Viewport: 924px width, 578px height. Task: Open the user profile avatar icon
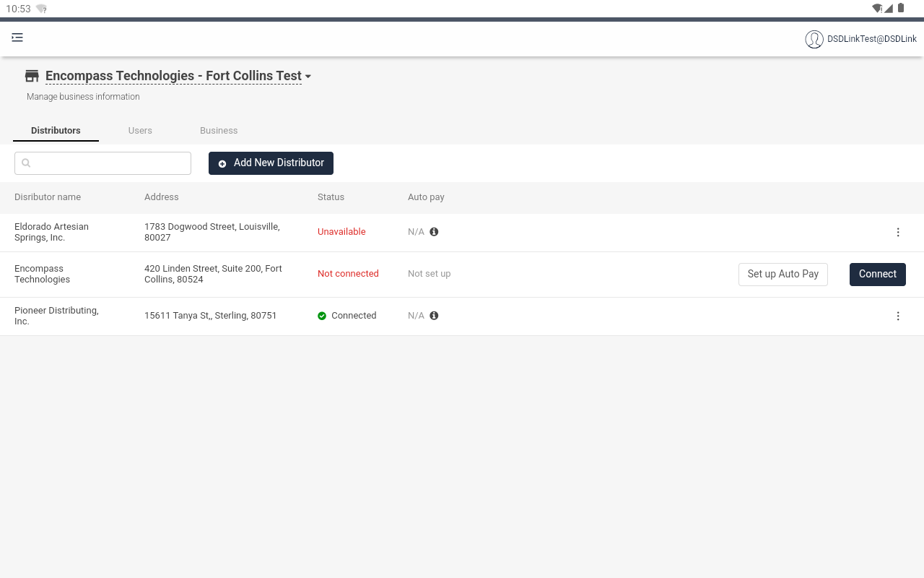point(814,39)
